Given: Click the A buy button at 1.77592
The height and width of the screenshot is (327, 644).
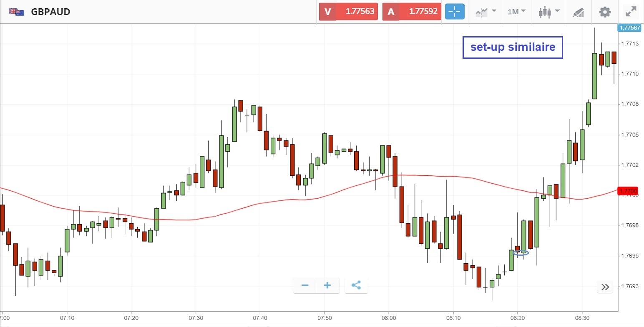Looking at the screenshot, I should click(x=412, y=12).
